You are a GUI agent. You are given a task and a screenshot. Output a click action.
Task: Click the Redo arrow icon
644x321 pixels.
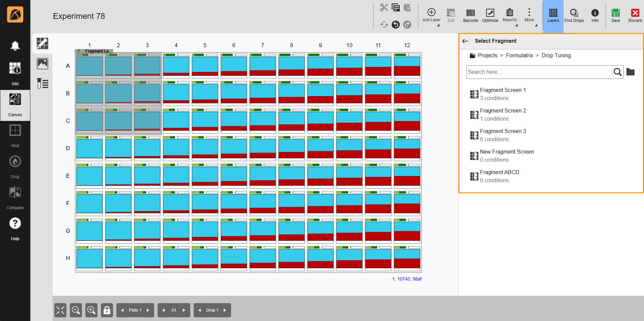click(407, 25)
